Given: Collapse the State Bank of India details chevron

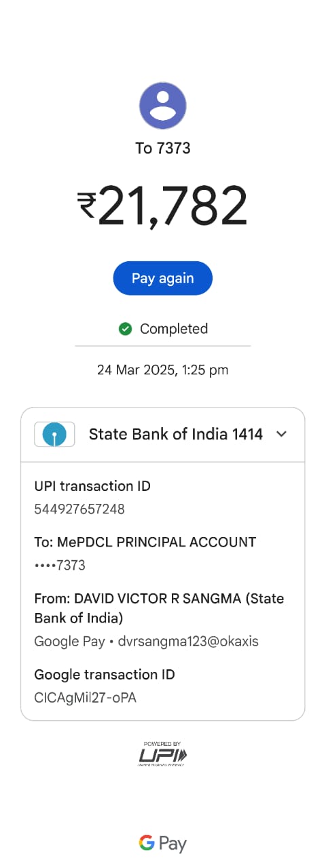Looking at the screenshot, I should click(x=282, y=434).
